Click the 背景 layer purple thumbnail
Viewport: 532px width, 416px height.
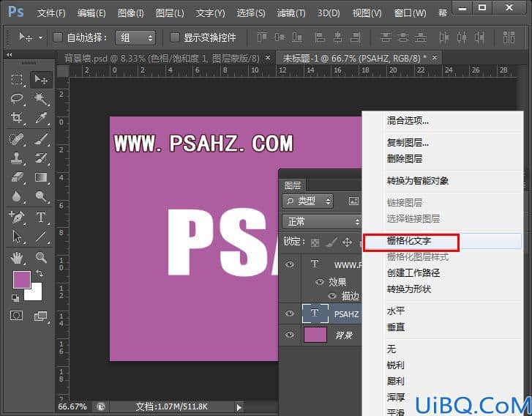point(315,335)
